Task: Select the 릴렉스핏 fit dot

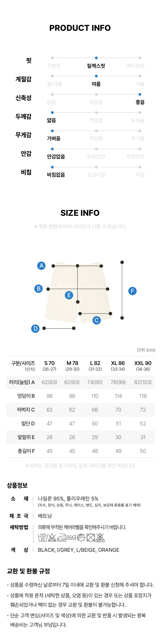Action: pos(96,58)
